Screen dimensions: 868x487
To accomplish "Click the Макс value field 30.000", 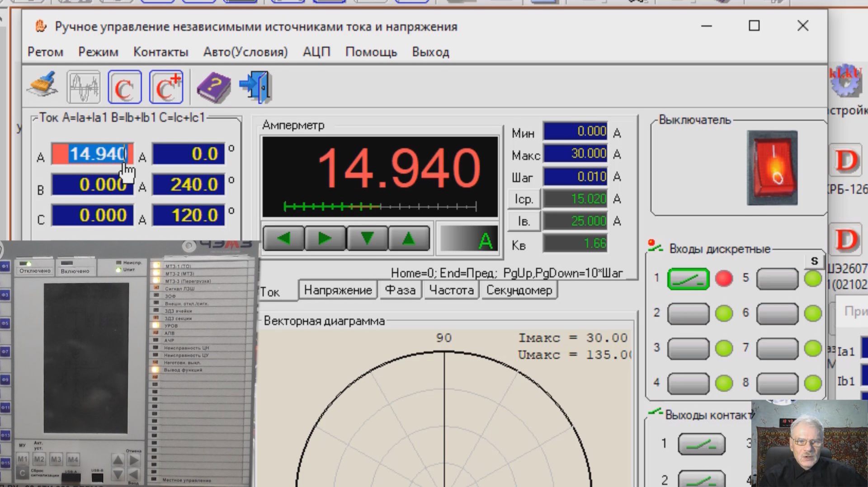I will (x=576, y=154).
